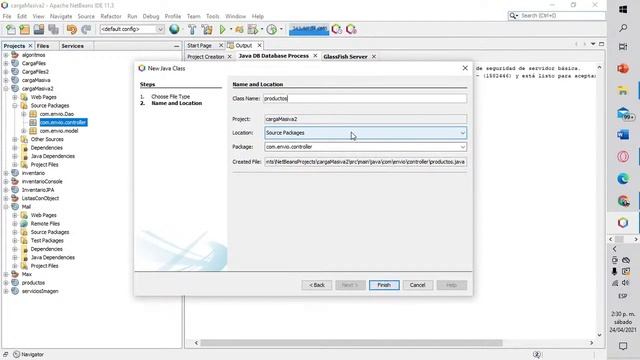Click the Build Project hammer icon
Image resolution: width=640 pixels, height=360 pixels.
point(192,29)
